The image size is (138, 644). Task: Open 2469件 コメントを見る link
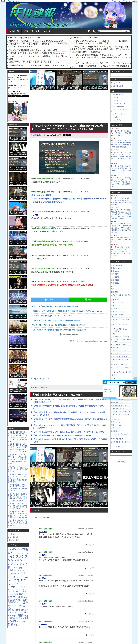[40, 387]
